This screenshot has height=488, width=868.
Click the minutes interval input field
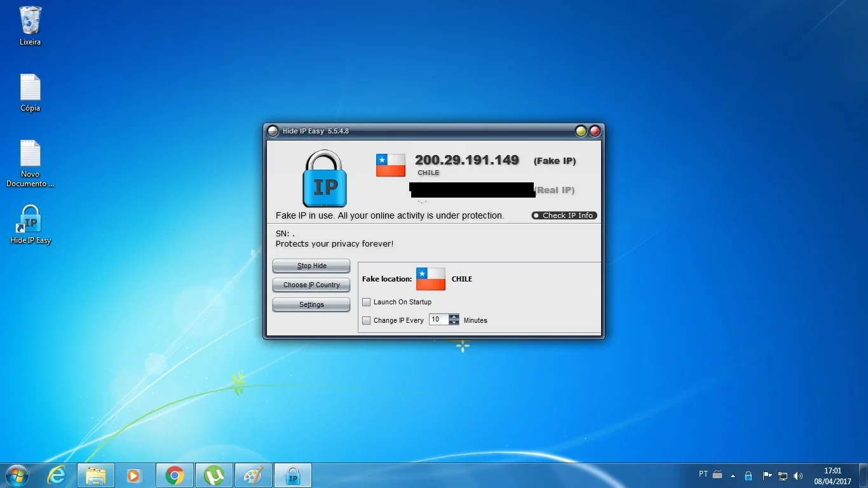pos(439,320)
